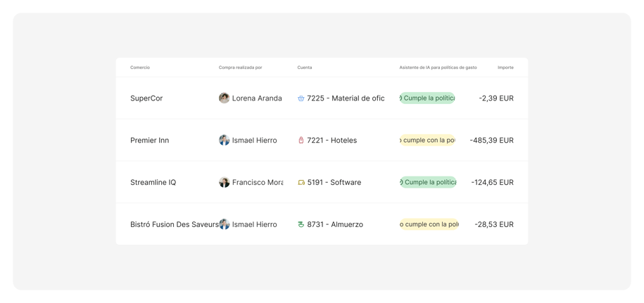Select the Bistró Fusion Des Saveurs merchant

click(175, 224)
